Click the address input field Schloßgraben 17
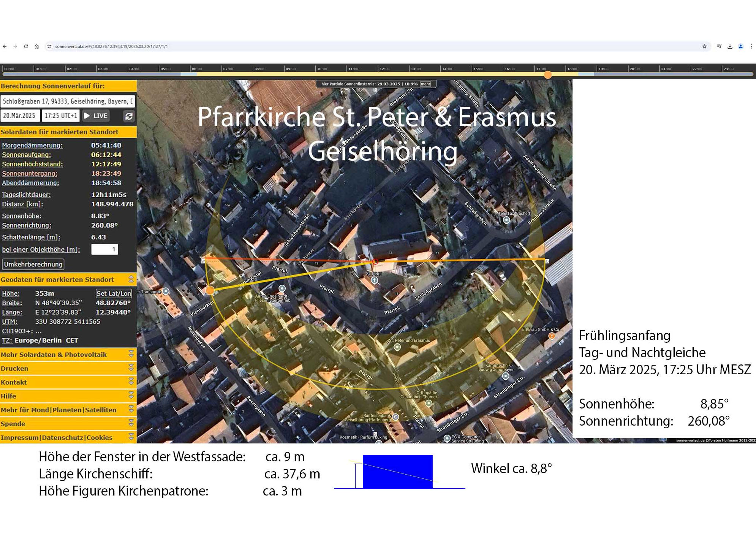The width and height of the screenshot is (756, 551). coord(68,101)
